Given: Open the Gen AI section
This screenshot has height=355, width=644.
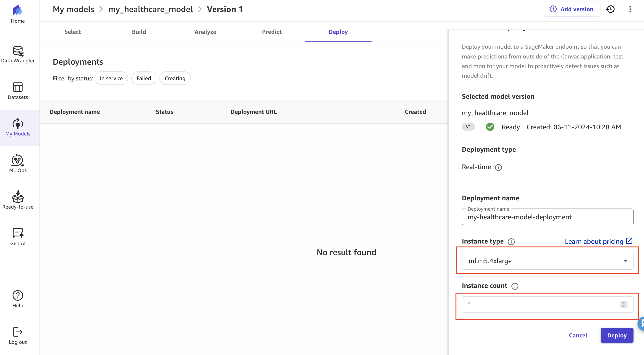Looking at the screenshot, I should point(18,236).
